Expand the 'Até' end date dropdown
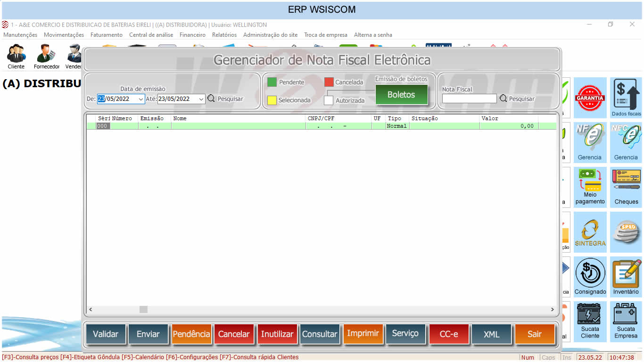The image size is (644, 362). coord(201,99)
